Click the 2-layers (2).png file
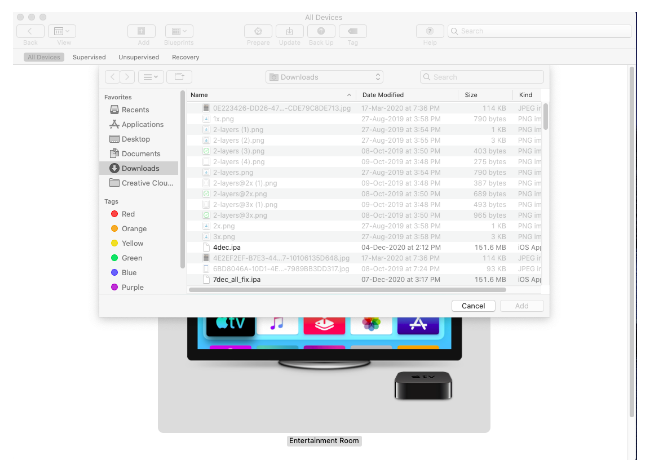Screen dimensions: 653x465 [x=364, y=140]
